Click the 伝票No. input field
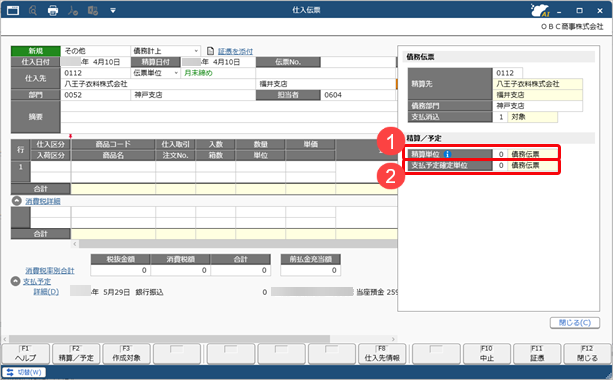Image resolution: width=613 pixels, height=380 pixels. click(358, 62)
